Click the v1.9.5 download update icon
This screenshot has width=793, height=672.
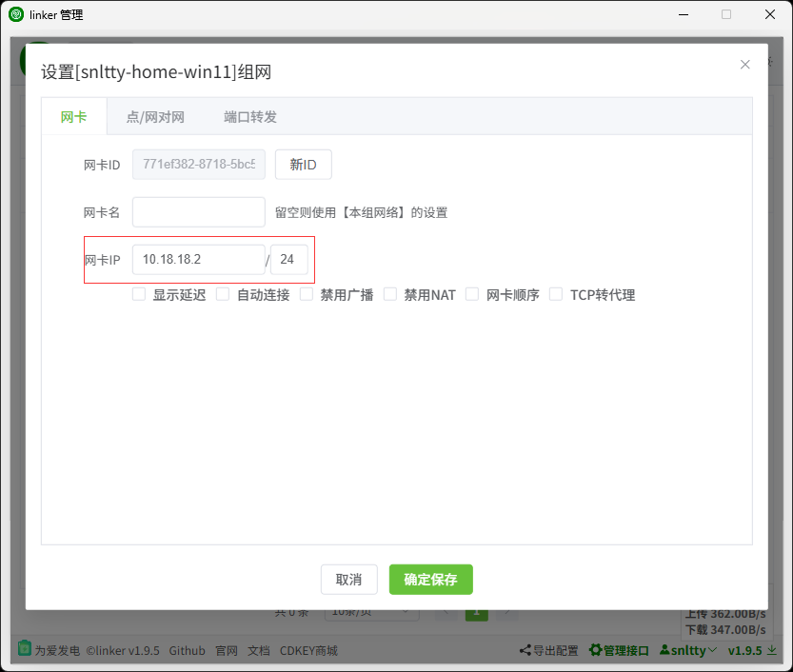tap(772, 650)
